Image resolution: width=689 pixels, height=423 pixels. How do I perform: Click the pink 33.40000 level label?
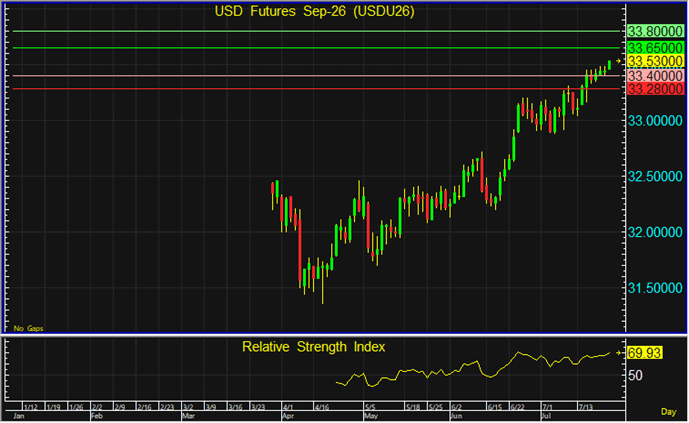pos(655,76)
